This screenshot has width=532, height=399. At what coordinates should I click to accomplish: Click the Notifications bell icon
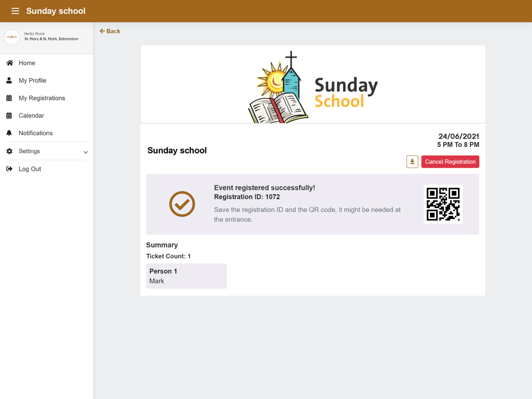pyautogui.click(x=9, y=133)
